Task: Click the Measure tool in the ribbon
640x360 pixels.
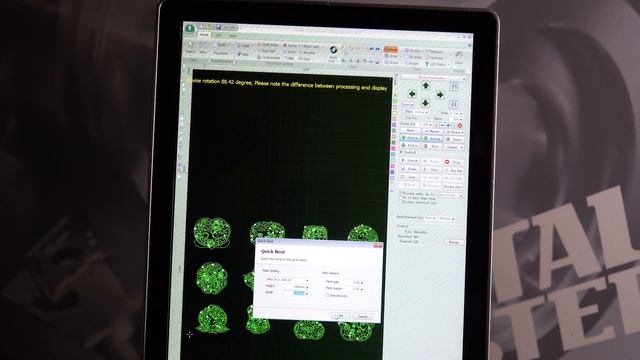Action: (434, 51)
